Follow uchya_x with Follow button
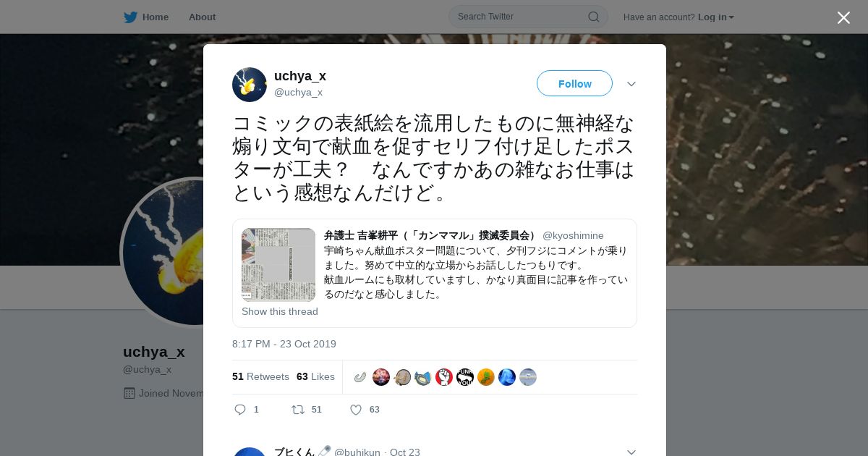Screen dimensions: 868x456 click(574, 83)
